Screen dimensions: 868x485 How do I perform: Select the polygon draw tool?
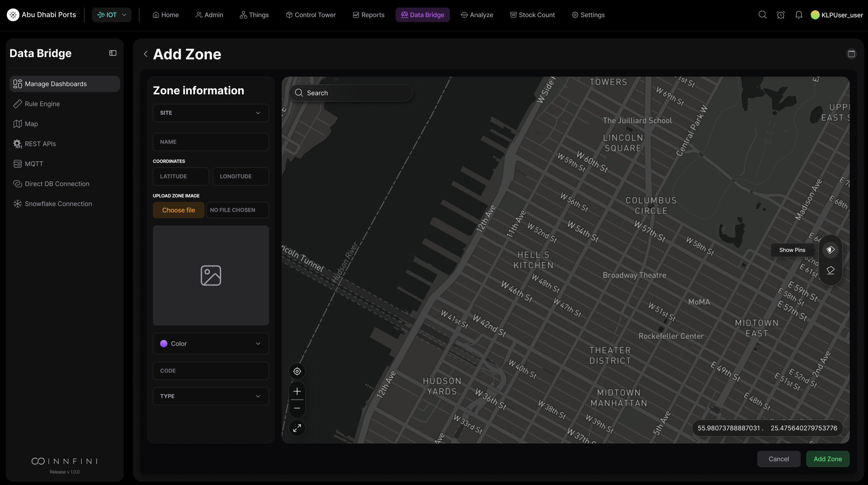[x=830, y=270]
